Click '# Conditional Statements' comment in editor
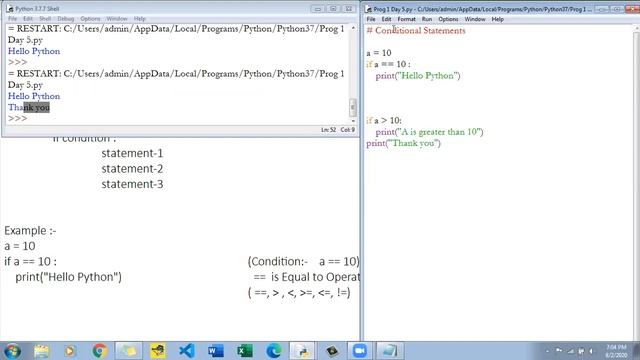This screenshot has height=360, width=640. (x=416, y=31)
